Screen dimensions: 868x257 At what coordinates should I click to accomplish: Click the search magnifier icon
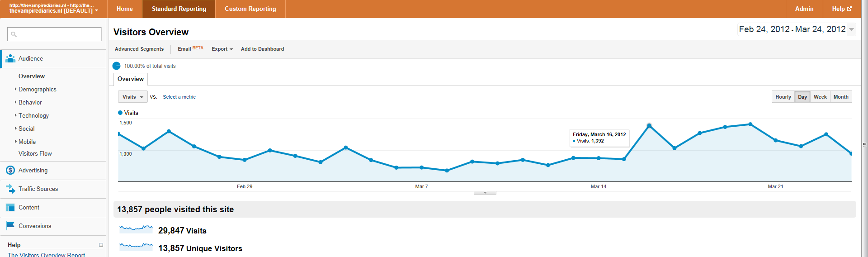click(x=14, y=34)
